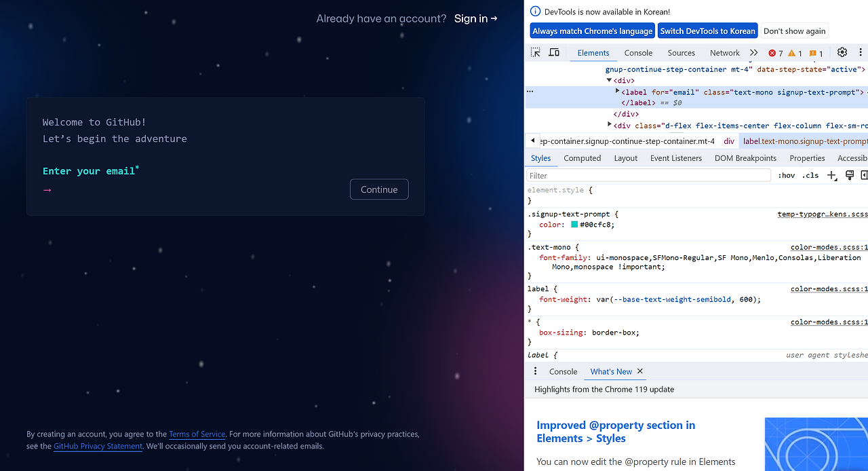
Task: Activate the inspect element picker icon
Action: pyautogui.click(x=536, y=53)
